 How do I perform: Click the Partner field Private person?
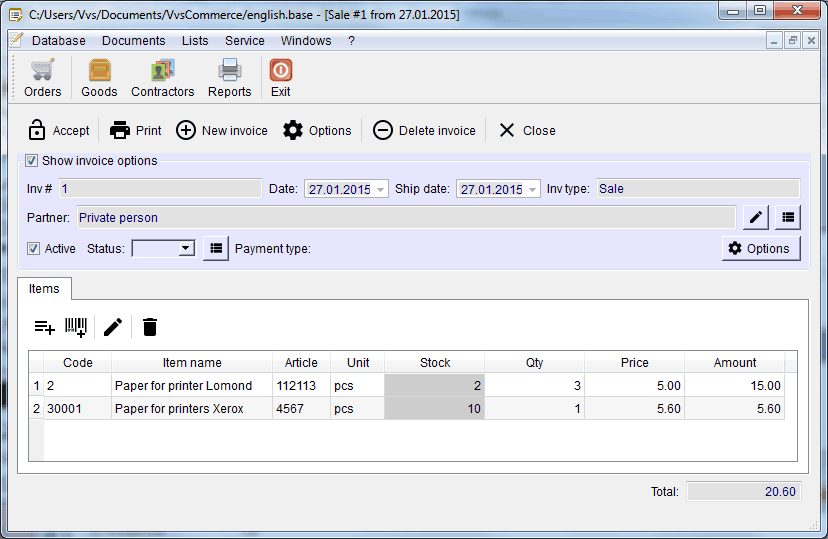click(x=406, y=218)
